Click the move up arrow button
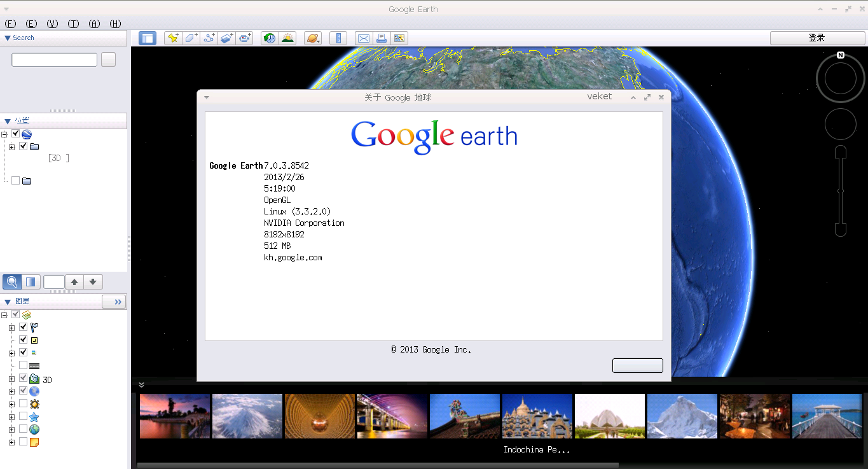The image size is (868, 469). (x=74, y=282)
